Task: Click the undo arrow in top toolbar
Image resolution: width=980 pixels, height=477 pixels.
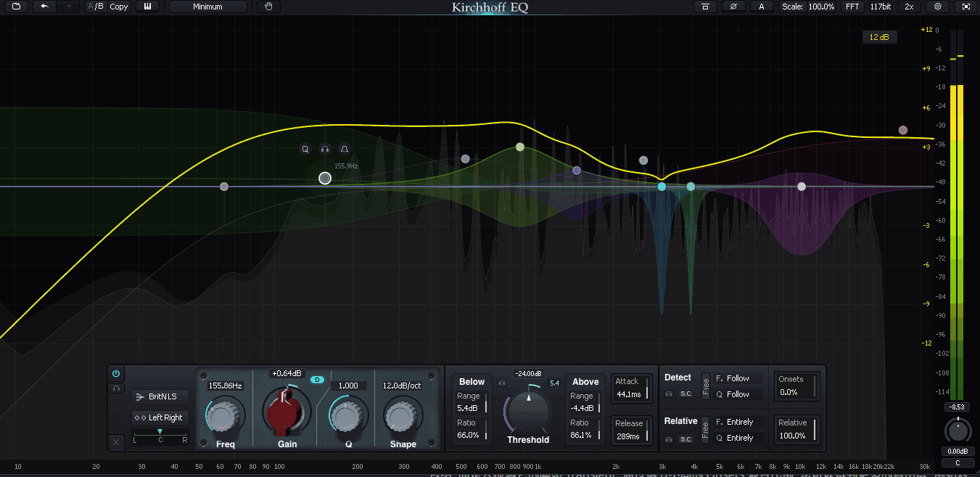Action: tap(45, 7)
